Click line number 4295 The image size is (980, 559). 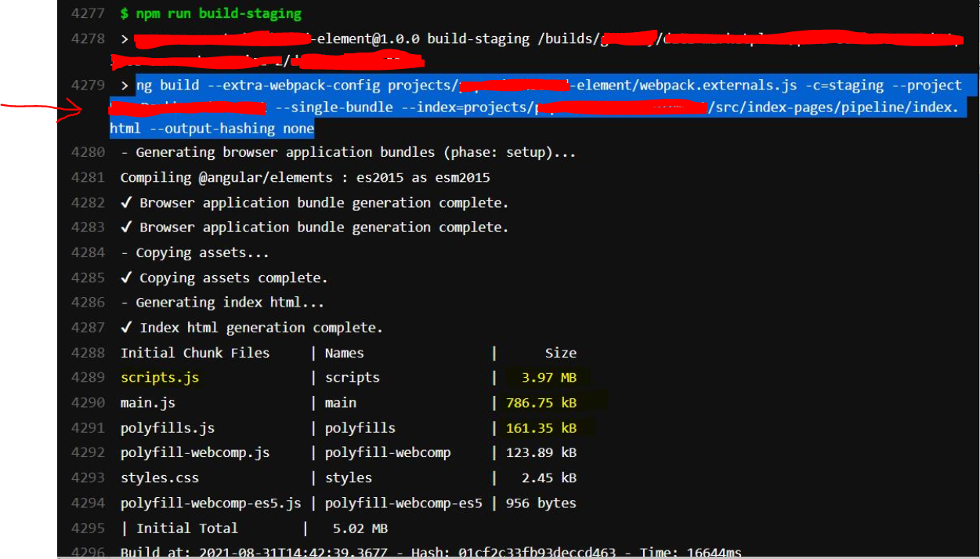(x=88, y=528)
